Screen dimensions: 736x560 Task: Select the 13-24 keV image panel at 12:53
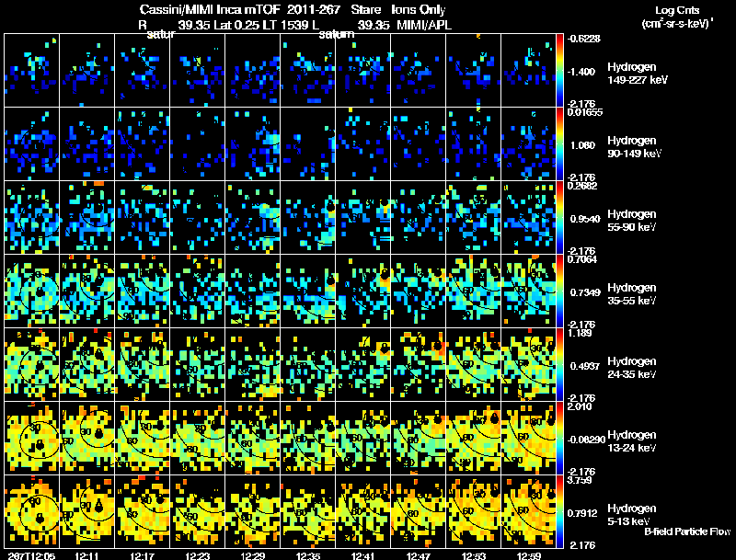click(x=474, y=439)
